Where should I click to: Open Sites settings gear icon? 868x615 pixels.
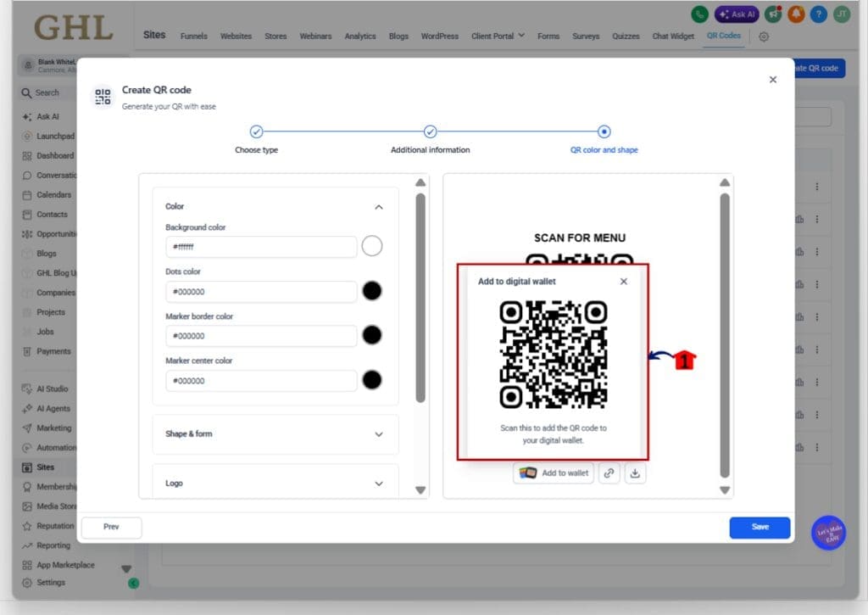(x=764, y=36)
